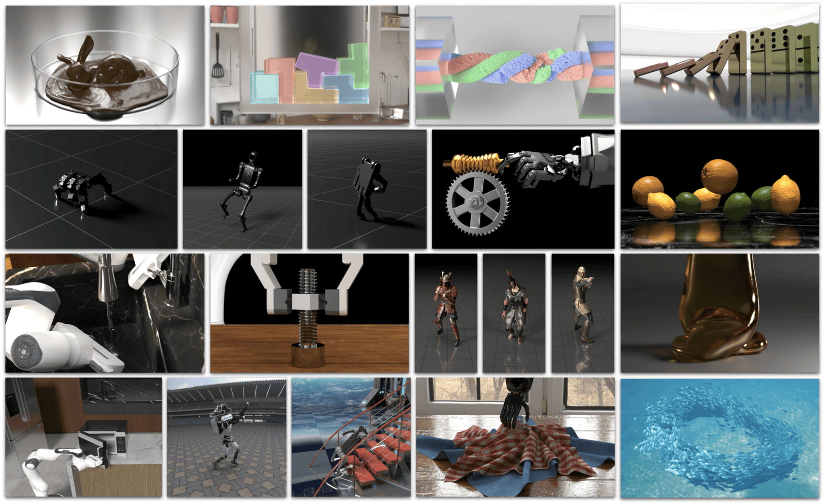825x504 pixels.
Task: Open the humanoid robot in stadium image
Action: (x=226, y=437)
